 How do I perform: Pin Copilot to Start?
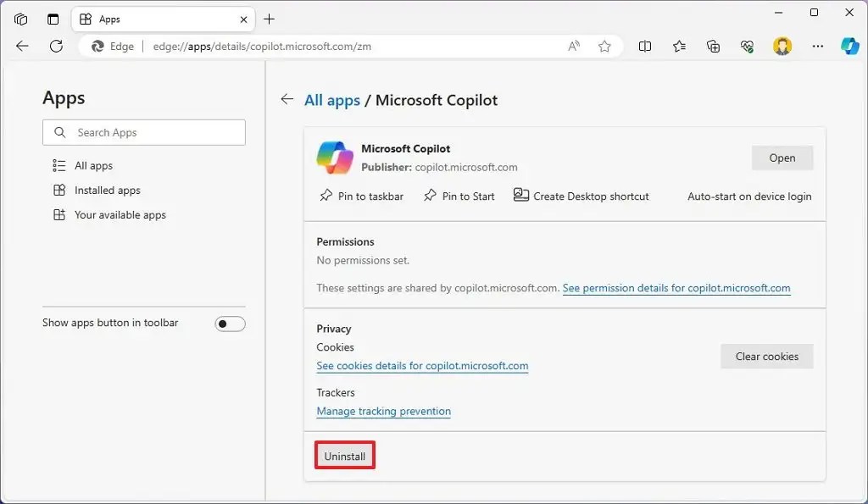(x=459, y=197)
